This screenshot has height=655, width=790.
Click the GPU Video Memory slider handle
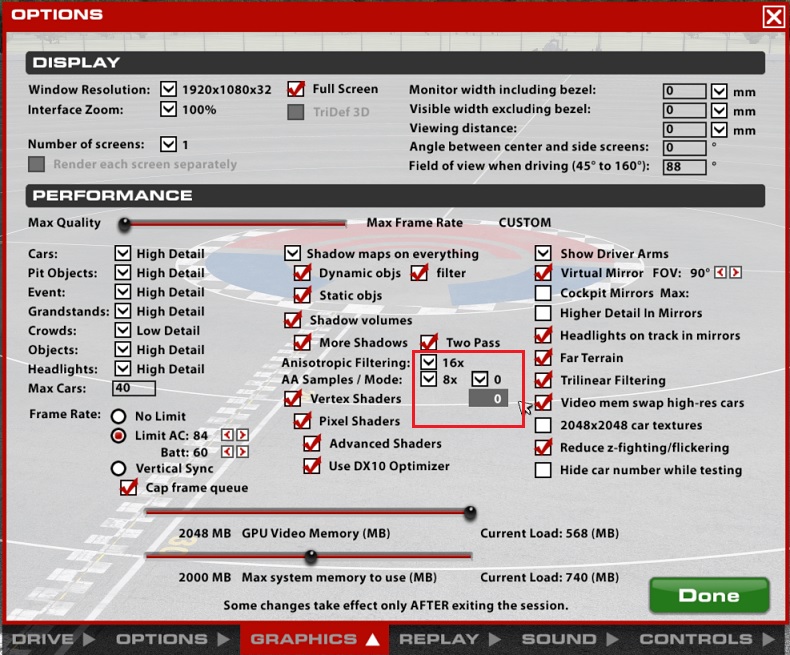pyautogui.click(x=469, y=512)
